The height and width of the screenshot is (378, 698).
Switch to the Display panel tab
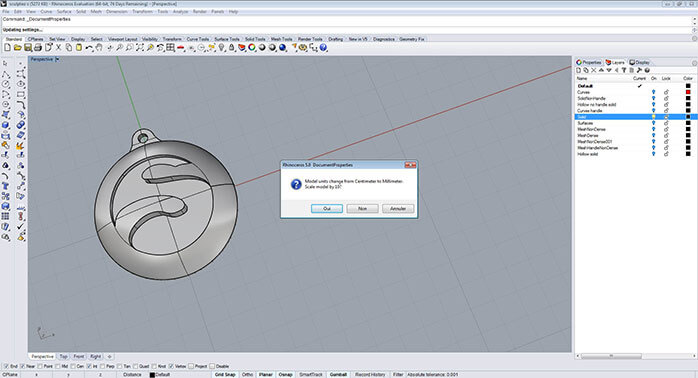point(640,62)
